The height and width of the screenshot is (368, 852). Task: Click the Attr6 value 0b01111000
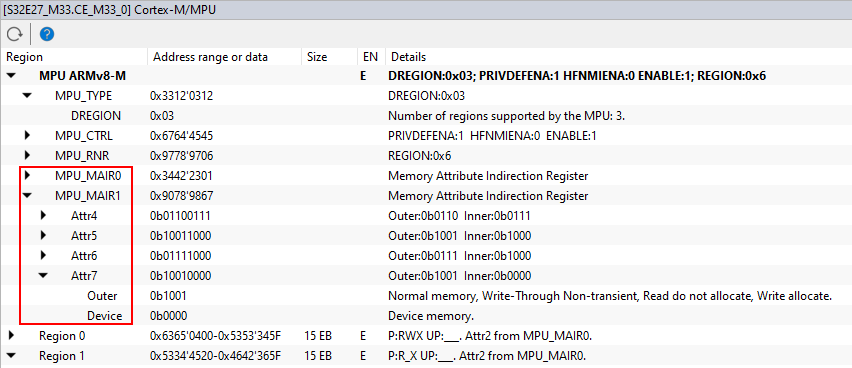point(180,255)
